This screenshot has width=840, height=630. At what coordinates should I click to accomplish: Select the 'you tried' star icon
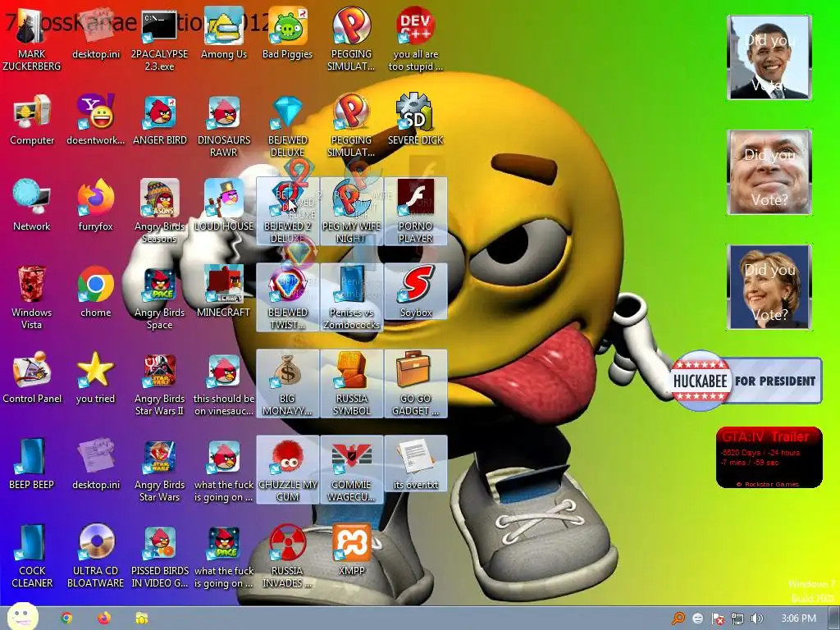coord(95,379)
